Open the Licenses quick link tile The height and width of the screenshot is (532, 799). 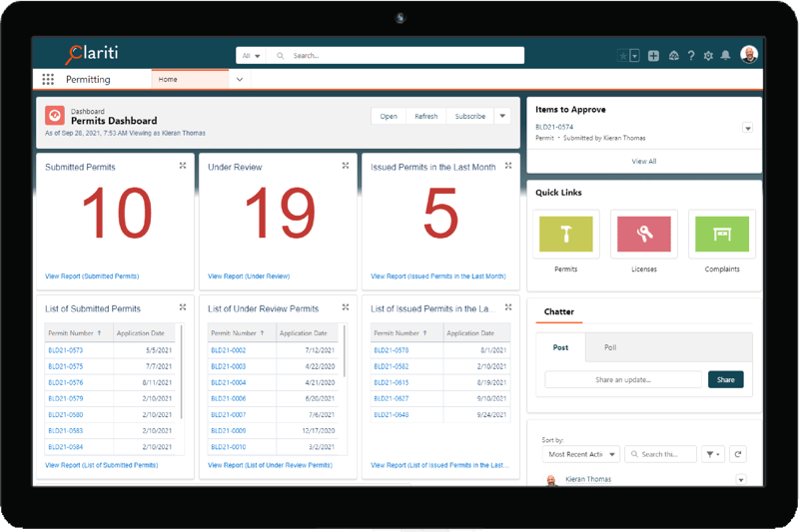click(x=644, y=235)
